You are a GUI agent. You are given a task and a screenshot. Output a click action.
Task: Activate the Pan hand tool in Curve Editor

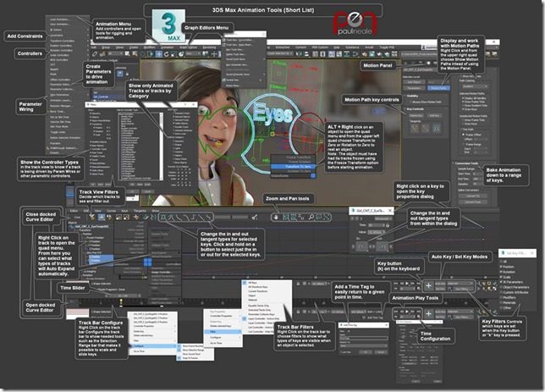click(x=276, y=217)
